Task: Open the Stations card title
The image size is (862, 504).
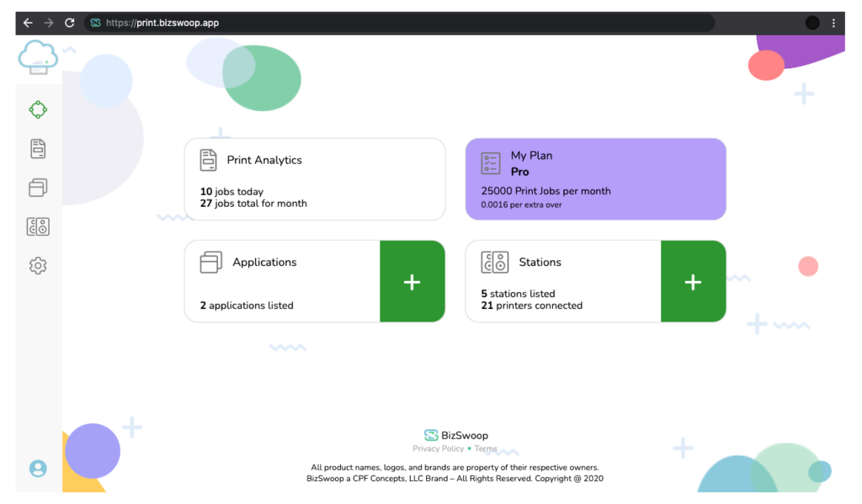Action: point(540,263)
